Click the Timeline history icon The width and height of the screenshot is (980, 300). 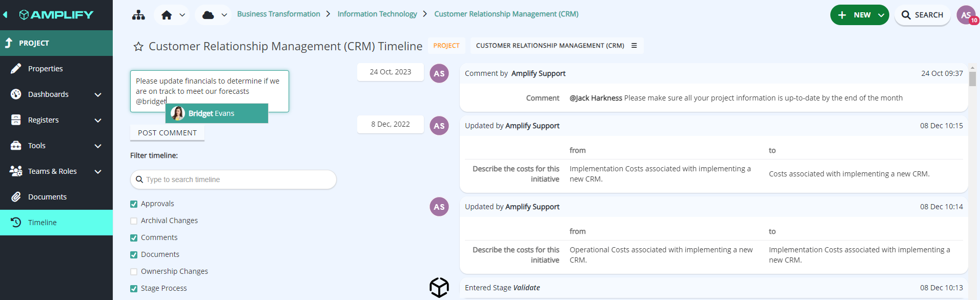coord(16,223)
